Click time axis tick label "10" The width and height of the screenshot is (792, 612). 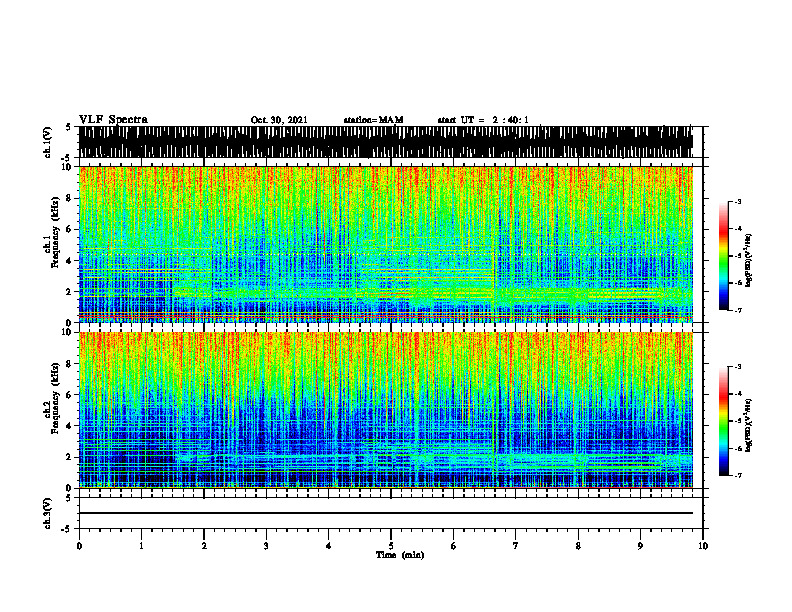pyautogui.click(x=703, y=546)
